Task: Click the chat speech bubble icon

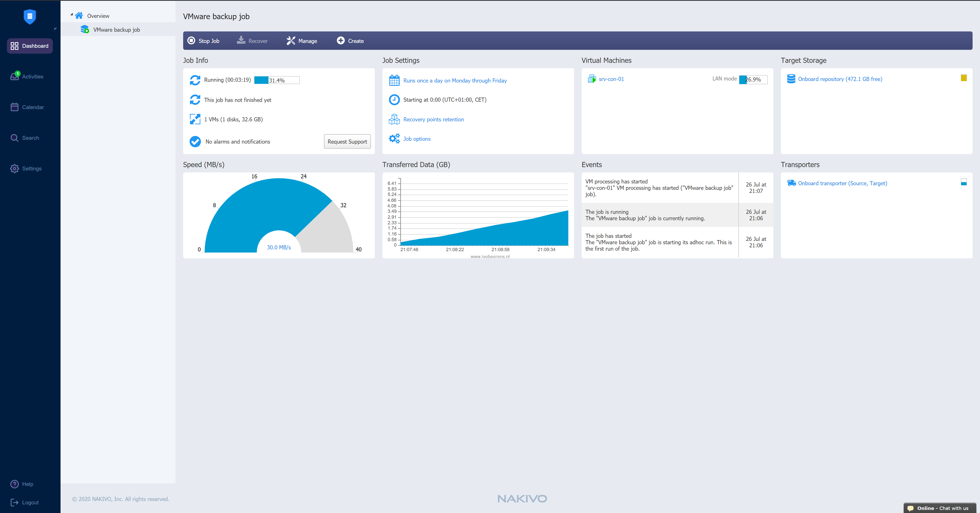Action: point(910,508)
